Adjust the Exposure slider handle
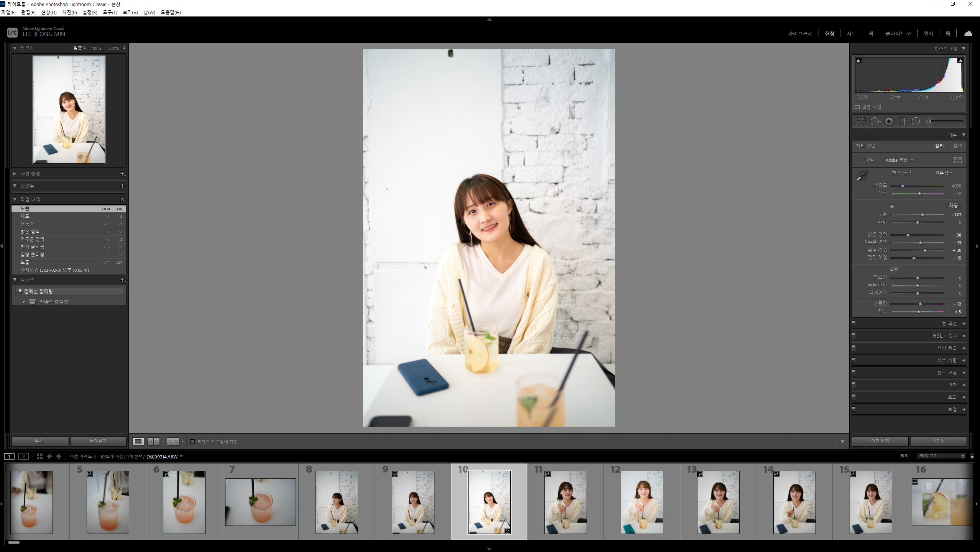Screen dimensions: 980x552 click(x=922, y=215)
